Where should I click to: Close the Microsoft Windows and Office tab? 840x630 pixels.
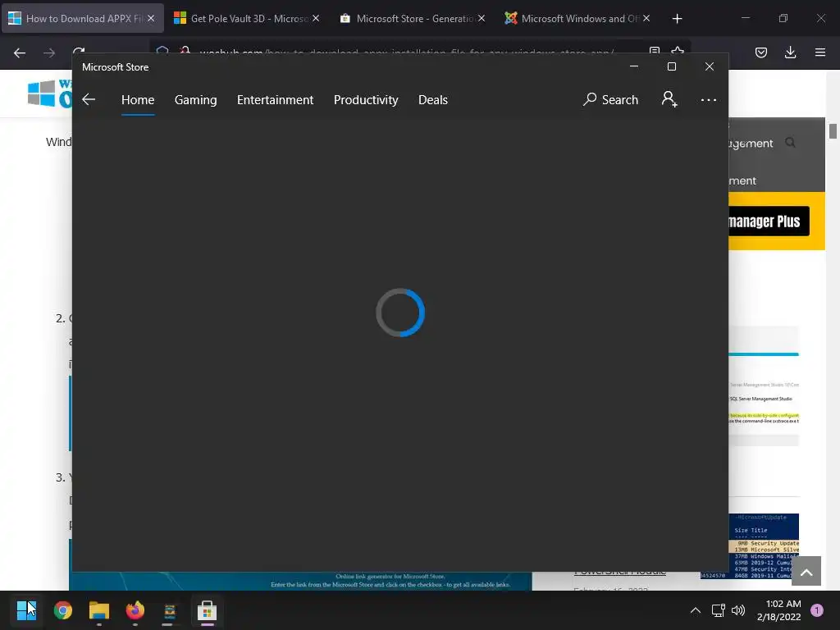click(646, 18)
